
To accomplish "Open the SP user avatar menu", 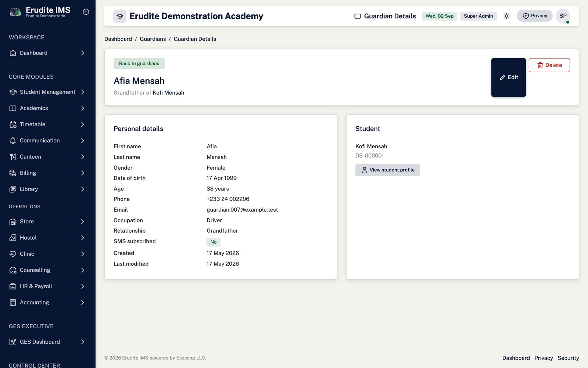I will click(x=563, y=16).
